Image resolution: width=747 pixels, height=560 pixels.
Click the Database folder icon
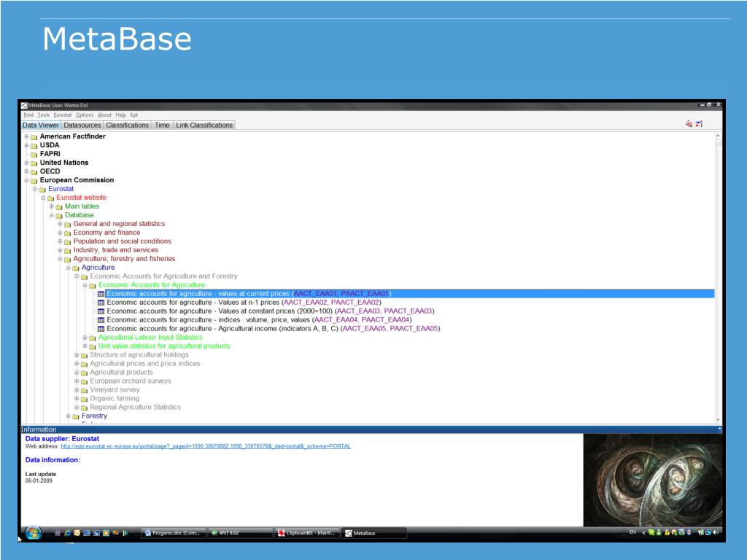click(59, 216)
